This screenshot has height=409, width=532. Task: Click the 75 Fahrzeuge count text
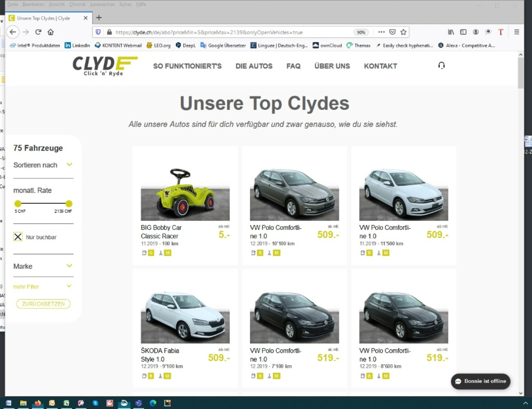pos(38,148)
